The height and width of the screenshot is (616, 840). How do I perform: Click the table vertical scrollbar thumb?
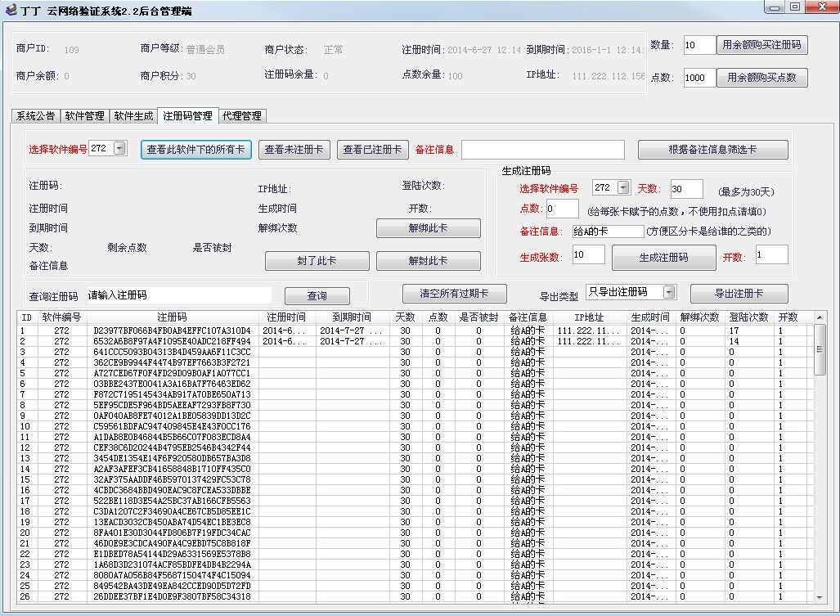point(820,349)
